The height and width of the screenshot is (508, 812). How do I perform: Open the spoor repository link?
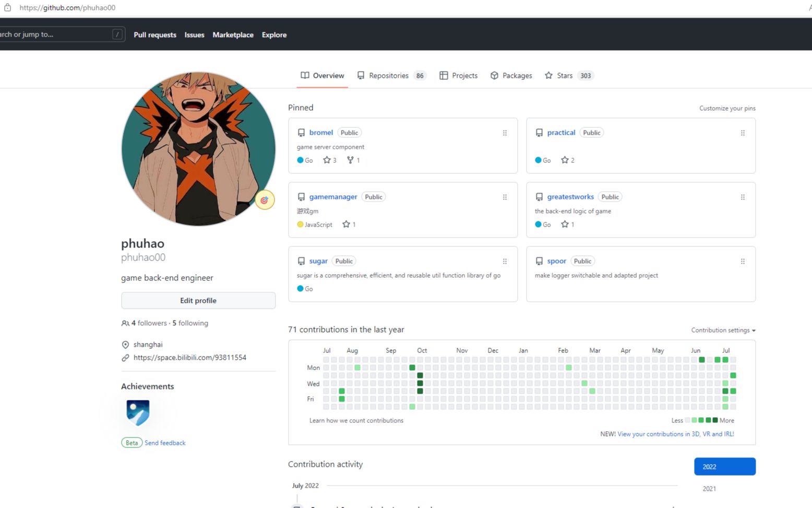(556, 261)
